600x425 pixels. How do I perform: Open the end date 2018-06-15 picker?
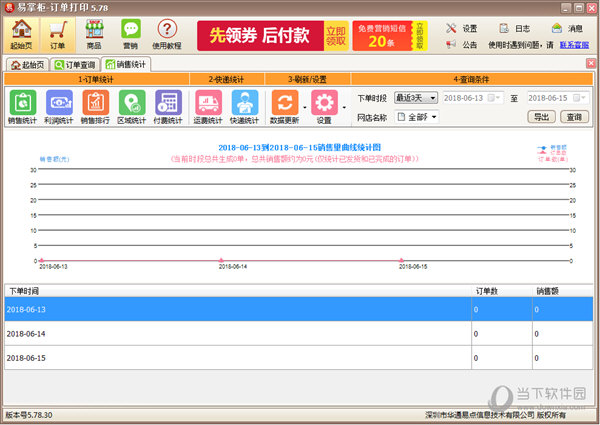click(x=558, y=98)
